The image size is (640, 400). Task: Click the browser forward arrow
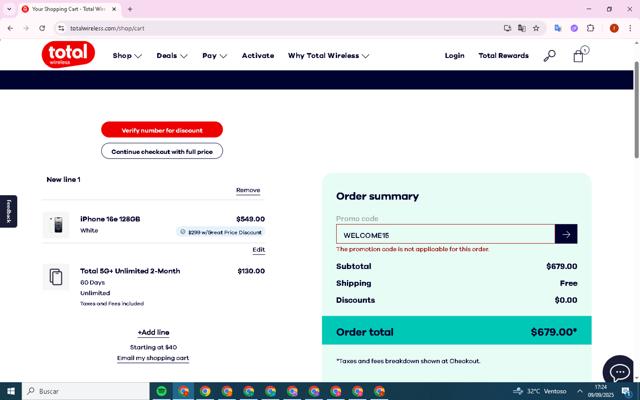tap(26, 28)
